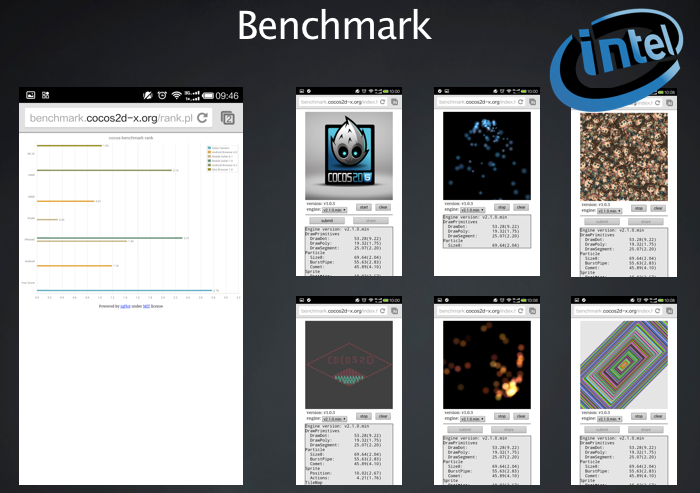
Task: Reload page on the red diamond phone
Action: [383, 311]
